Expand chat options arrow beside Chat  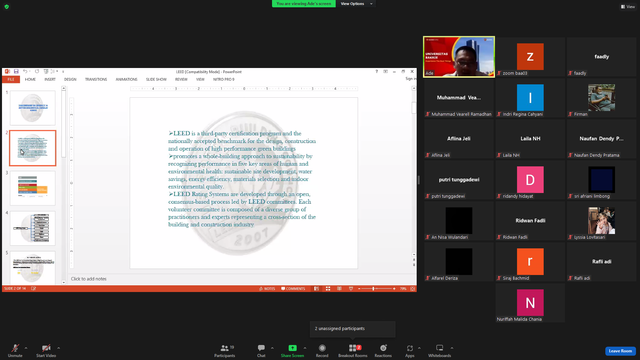(272, 348)
